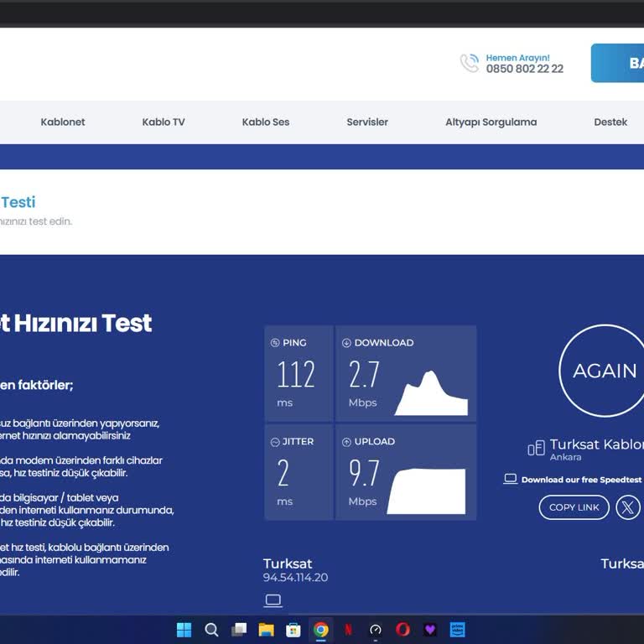This screenshot has width=644, height=644.
Task: Click Download our free Speedtest link
Action: (581, 480)
